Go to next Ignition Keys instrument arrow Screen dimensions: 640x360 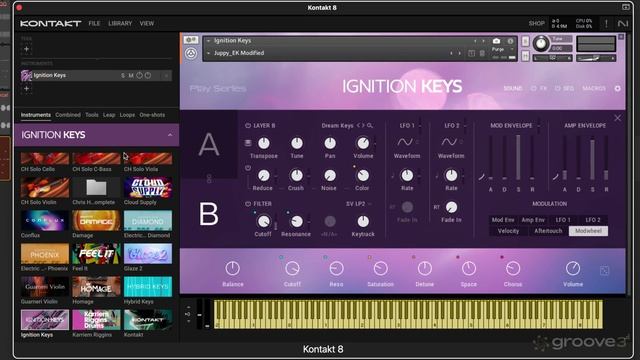click(x=484, y=41)
